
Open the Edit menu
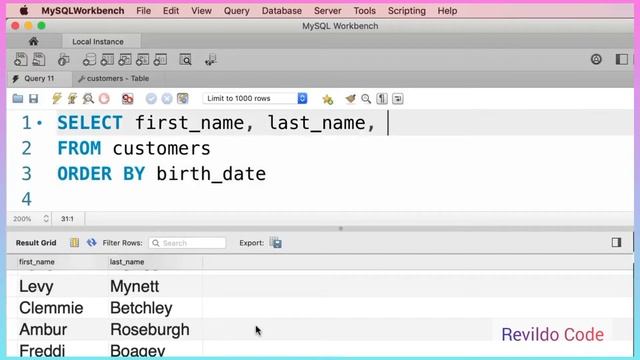(x=171, y=11)
